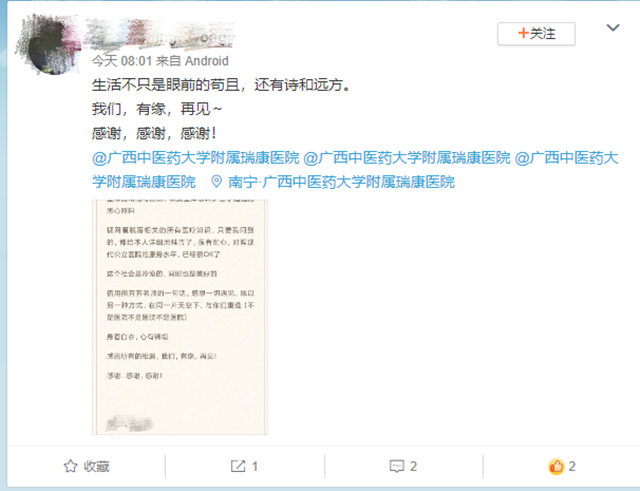This screenshot has width=640, height=491.
Task: Expand the post options chevron
Action: [613, 28]
